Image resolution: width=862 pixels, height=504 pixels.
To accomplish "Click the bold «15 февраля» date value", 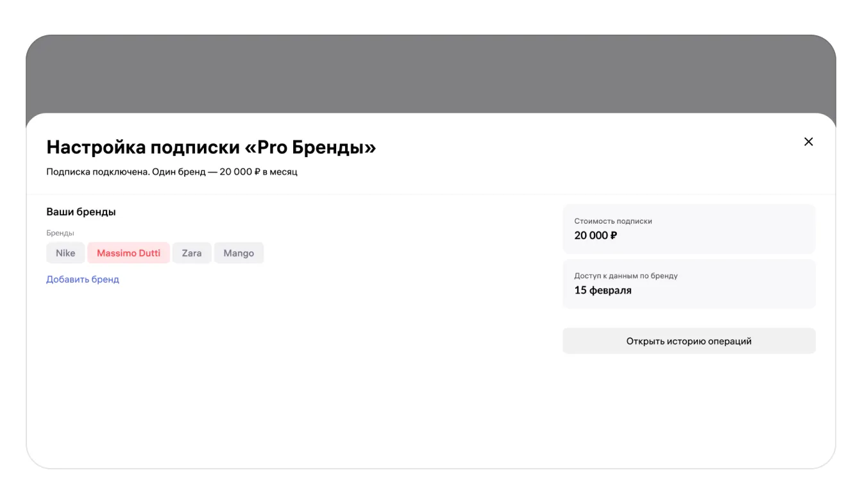I will pyautogui.click(x=603, y=290).
